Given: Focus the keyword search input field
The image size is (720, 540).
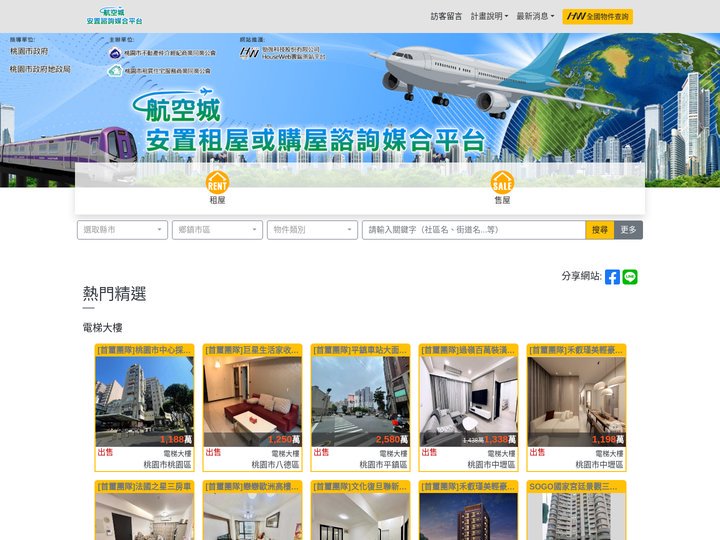Looking at the screenshot, I should [x=474, y=230].
